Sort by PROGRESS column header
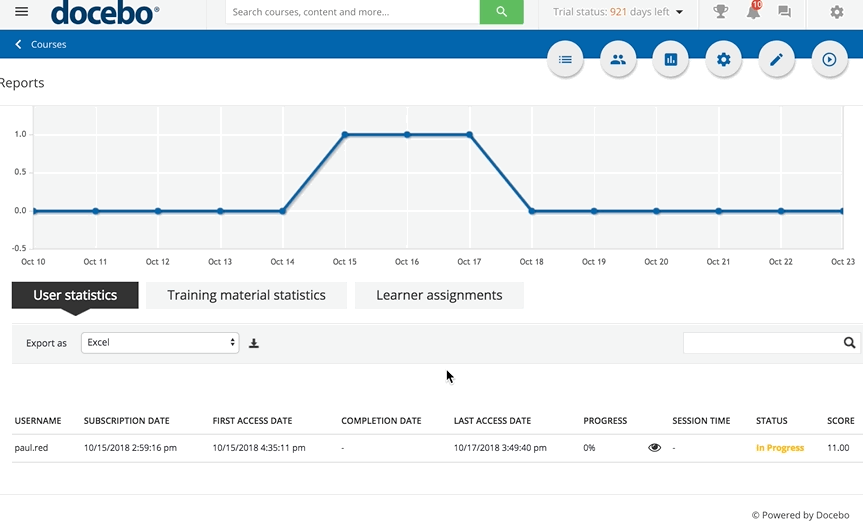Image resolution: width=863 pixels, height=531 pixels. 605,421
